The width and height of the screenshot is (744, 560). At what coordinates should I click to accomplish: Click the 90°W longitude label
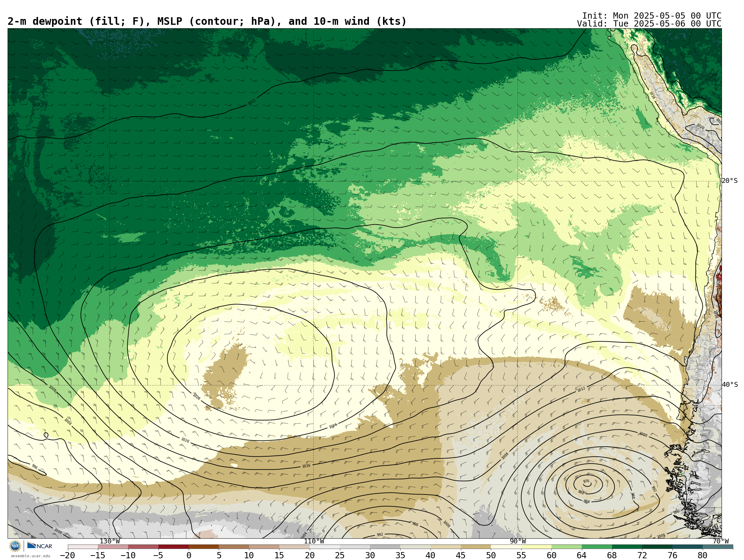point(518,541)
